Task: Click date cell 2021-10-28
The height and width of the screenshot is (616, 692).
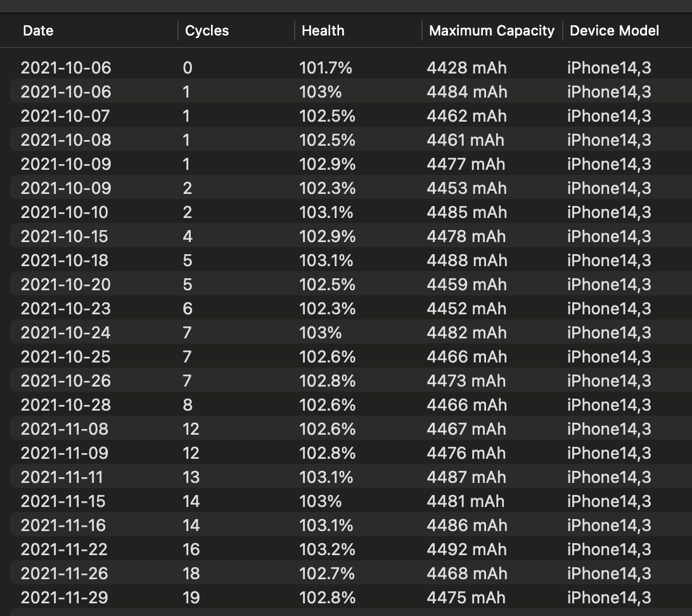Action: click(x=66, y=404)
